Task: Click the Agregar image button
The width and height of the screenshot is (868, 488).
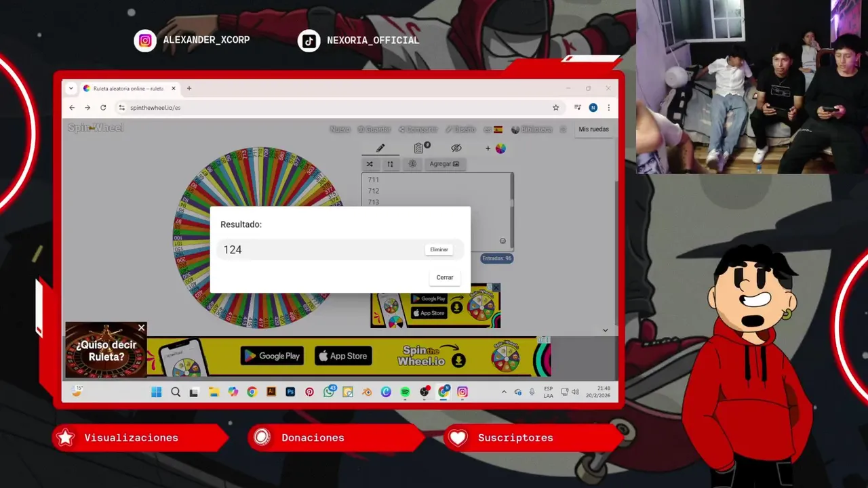Action: pyautogui.click(x=445, y=164)
